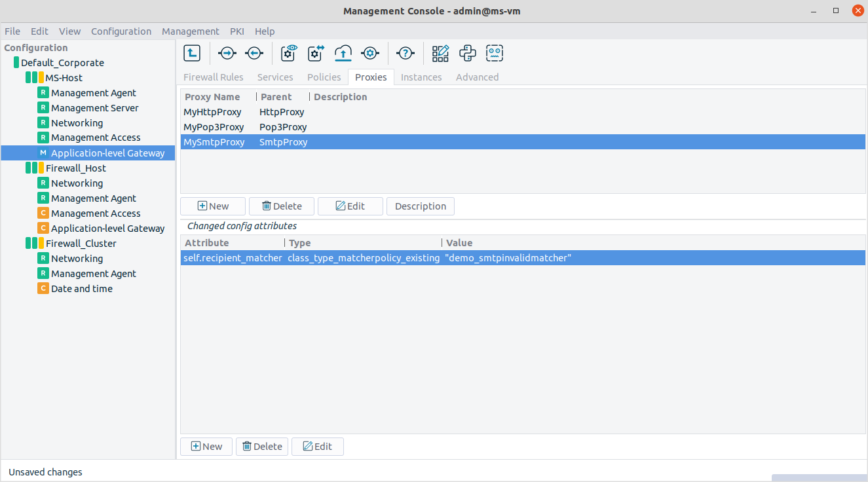Select the MyPop3Proxy row
Screen dimensions: 868x482
pos(523,127)
